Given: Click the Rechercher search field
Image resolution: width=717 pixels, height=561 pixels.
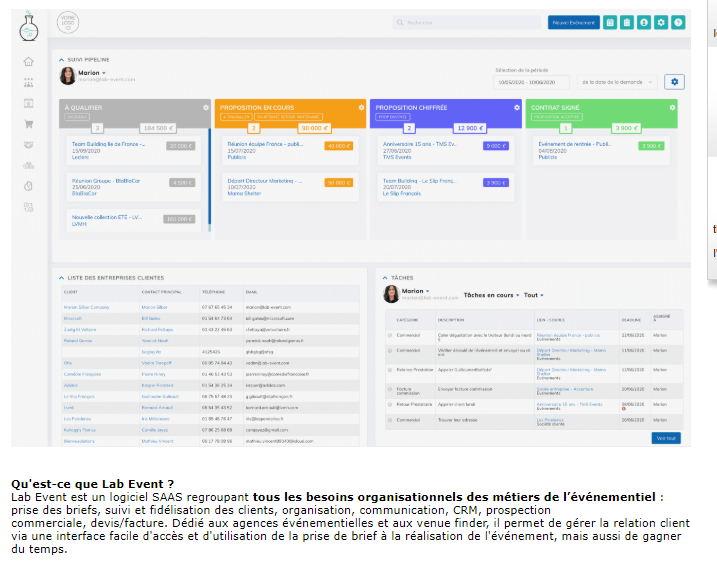Looking at the screenshot, I should tap(465, 22).
